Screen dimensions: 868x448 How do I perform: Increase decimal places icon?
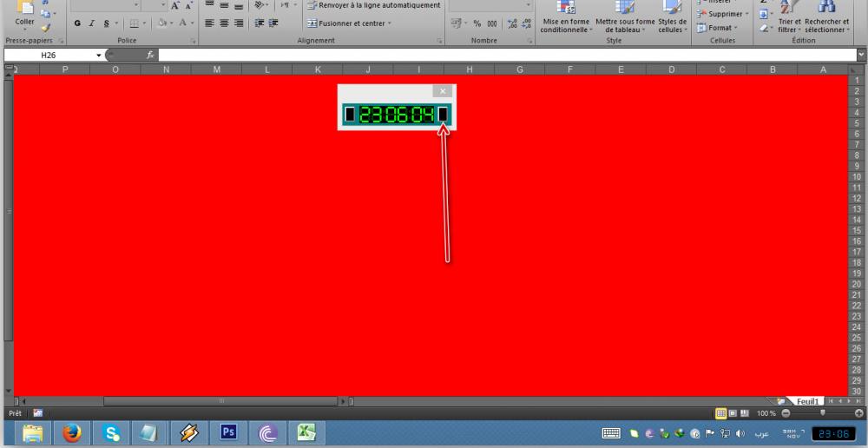pyautogui.click(x=512, y=23)
